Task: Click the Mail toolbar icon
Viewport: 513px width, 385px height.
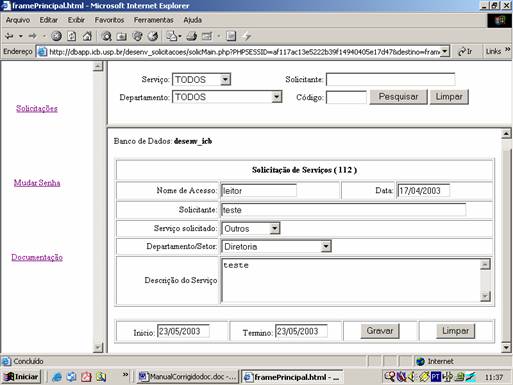Action: (x=172, y=36)
